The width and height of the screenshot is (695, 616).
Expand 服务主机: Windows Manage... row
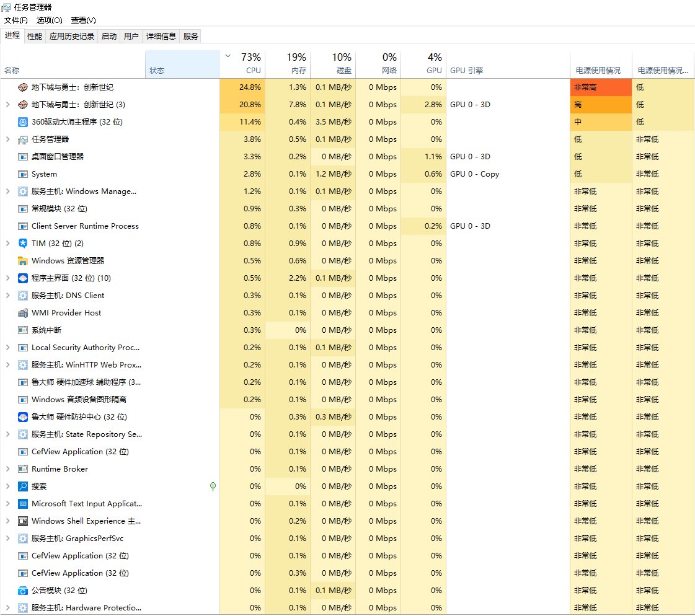(7, 191)
